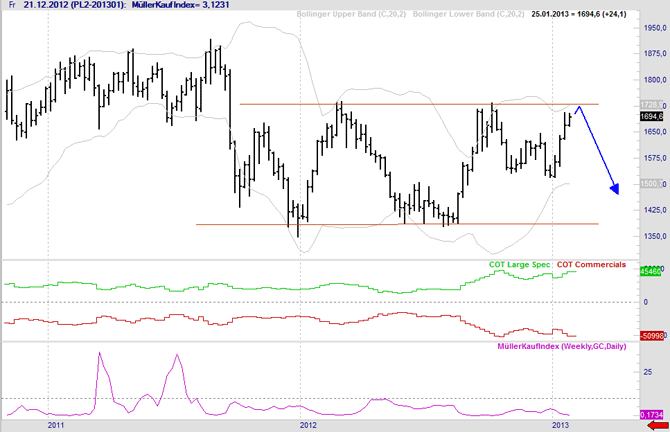
Task: Click the 1350,0 price axis label
Action: (x=655, y=236)
